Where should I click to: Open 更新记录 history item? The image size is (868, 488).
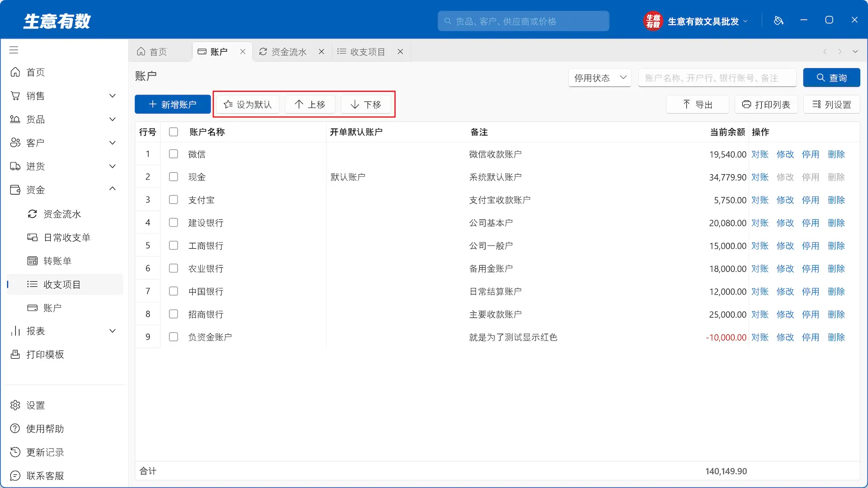click(36, 452)
